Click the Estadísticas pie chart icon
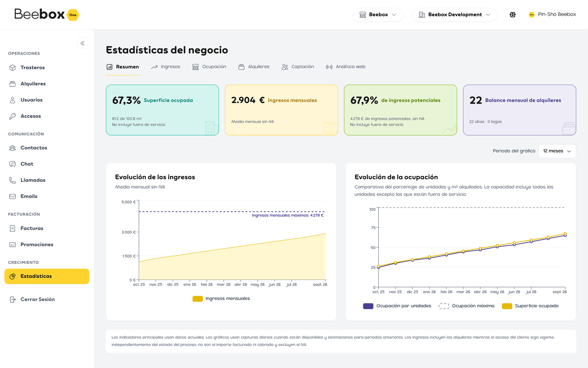 (x=12, y=276)
